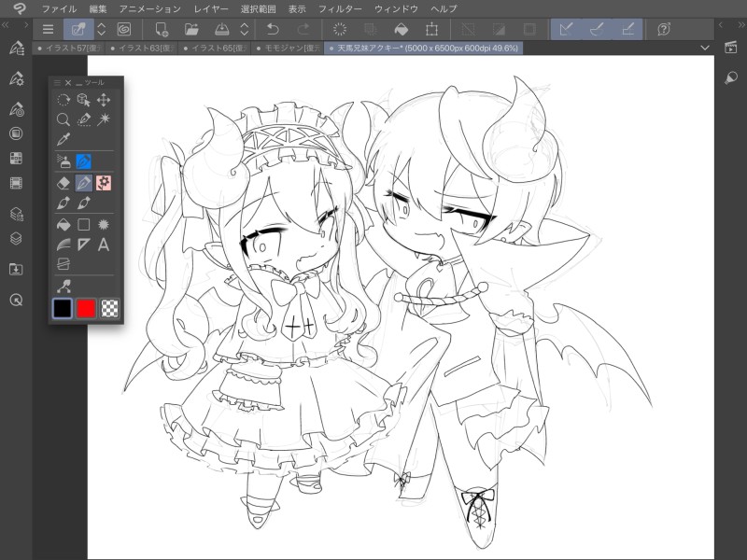Select the red sub color swatch

(86, 308)
